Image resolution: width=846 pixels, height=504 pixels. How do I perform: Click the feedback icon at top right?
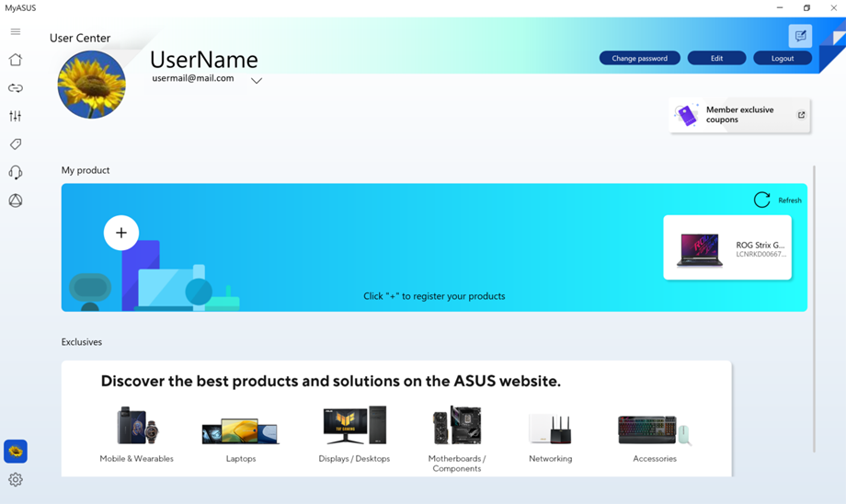tap(800, 36)
